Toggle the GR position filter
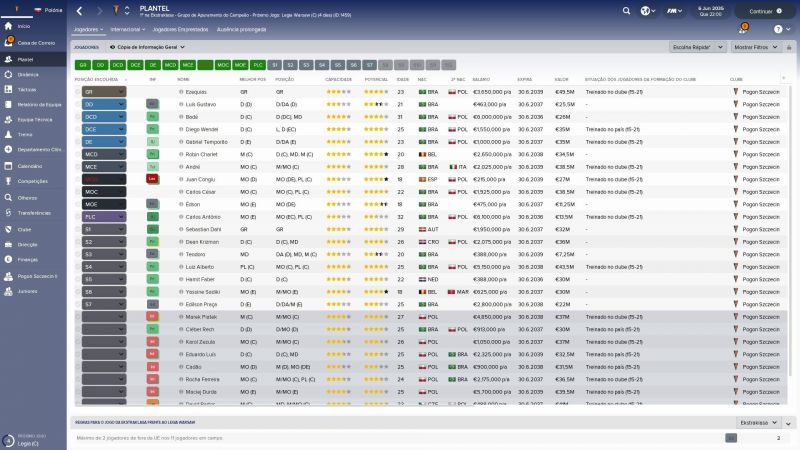The image size is (800, 450). [83, 64]
